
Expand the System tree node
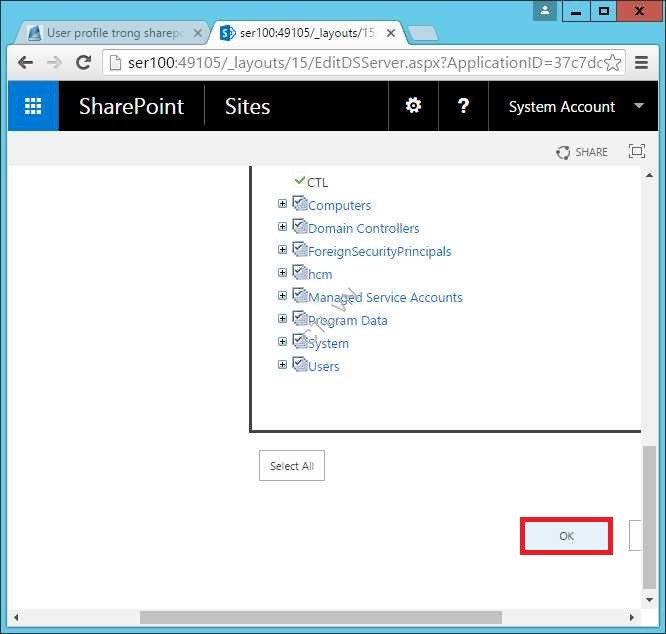[x=283, y=342]
